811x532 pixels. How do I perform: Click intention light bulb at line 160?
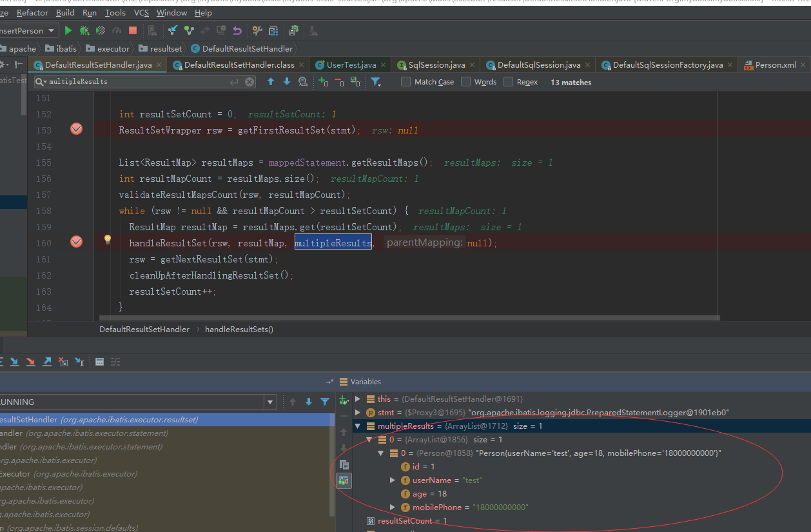point(108,240)
